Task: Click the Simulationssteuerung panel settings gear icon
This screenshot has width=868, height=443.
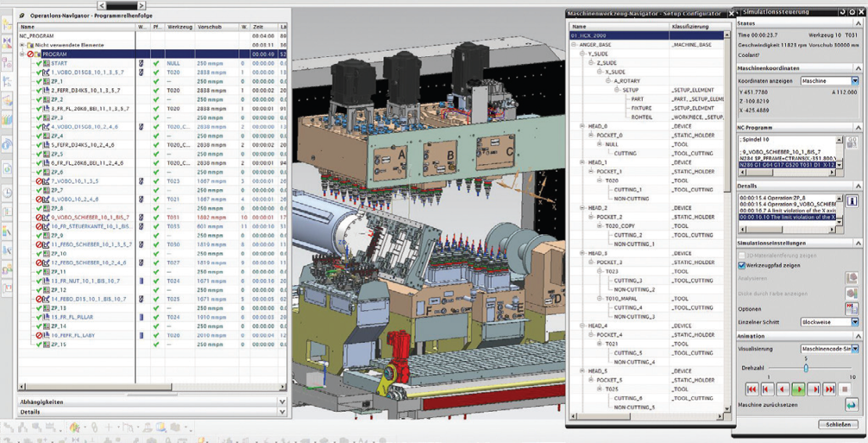Action: pos(852,12)
